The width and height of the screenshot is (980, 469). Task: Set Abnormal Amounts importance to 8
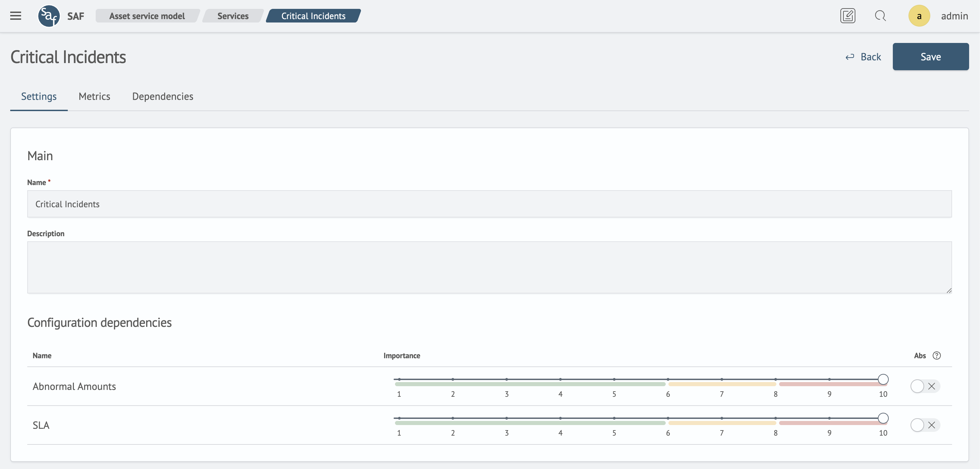click(775, 379)
